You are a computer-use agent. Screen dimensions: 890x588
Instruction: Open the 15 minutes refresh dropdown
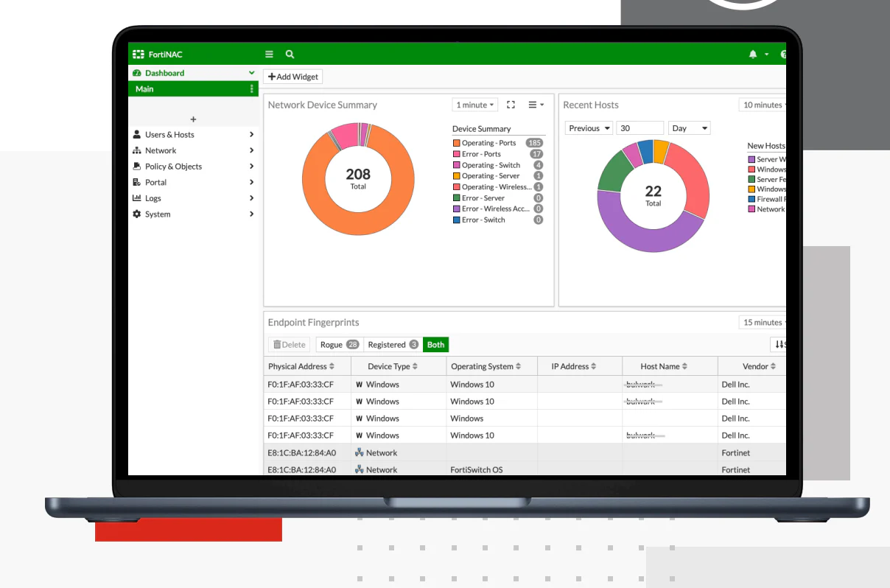point(763,323)
